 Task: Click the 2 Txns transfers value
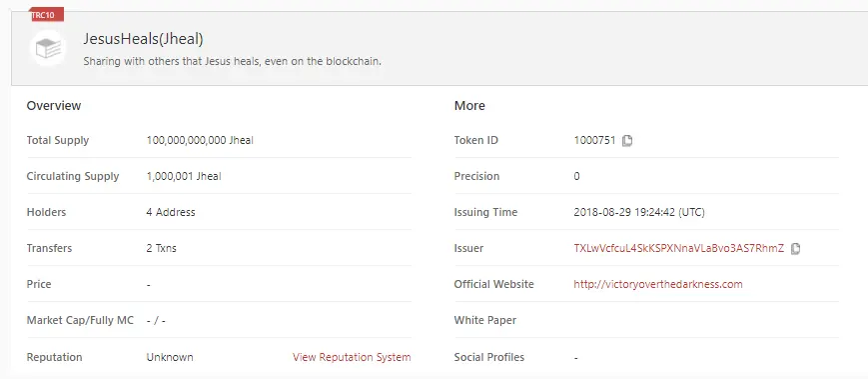(x=161, y=248)
